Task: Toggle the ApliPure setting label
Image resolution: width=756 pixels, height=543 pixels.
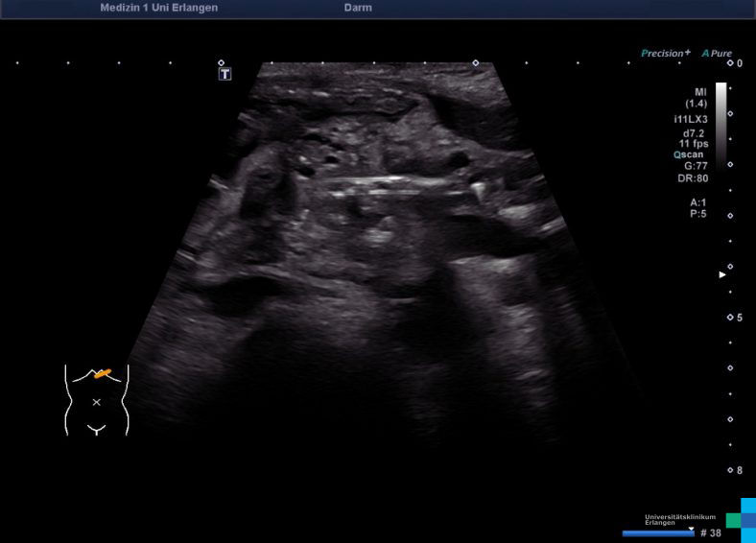Action: tap(717, 54)
